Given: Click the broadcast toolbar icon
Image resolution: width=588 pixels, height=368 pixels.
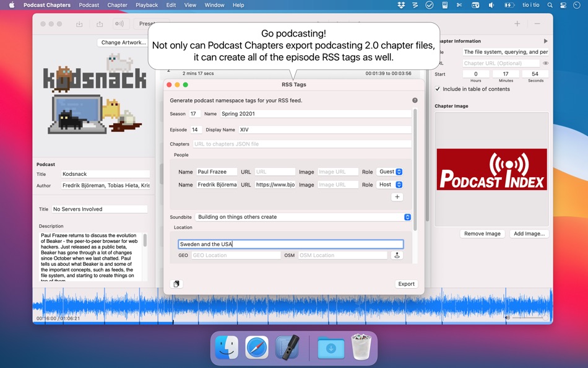Looking at the screenshot, I should click(x=119, y=24).
